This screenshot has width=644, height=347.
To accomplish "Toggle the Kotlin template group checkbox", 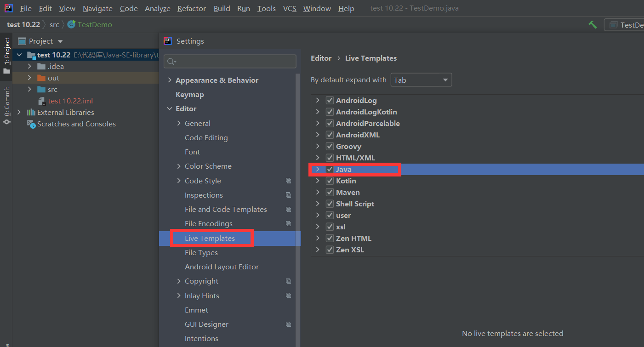I will (330, 181).
